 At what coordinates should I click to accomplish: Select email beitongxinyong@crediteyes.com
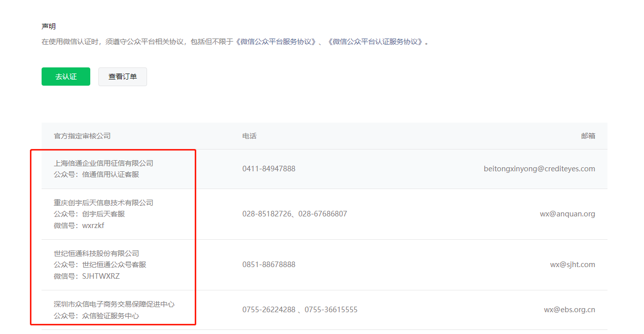[540, 169]
